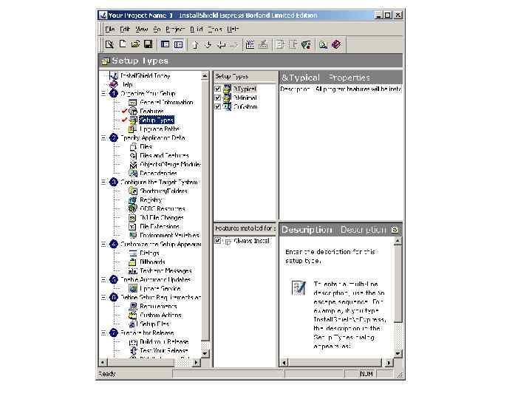Open help via the purple book toolbar icon

point(336,44)
